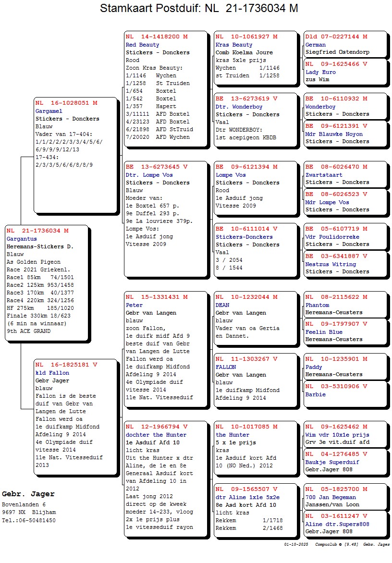Click the Compuclub copyright footer text
392x563 pixels.
pyautogui.click(x=336, y=545)
